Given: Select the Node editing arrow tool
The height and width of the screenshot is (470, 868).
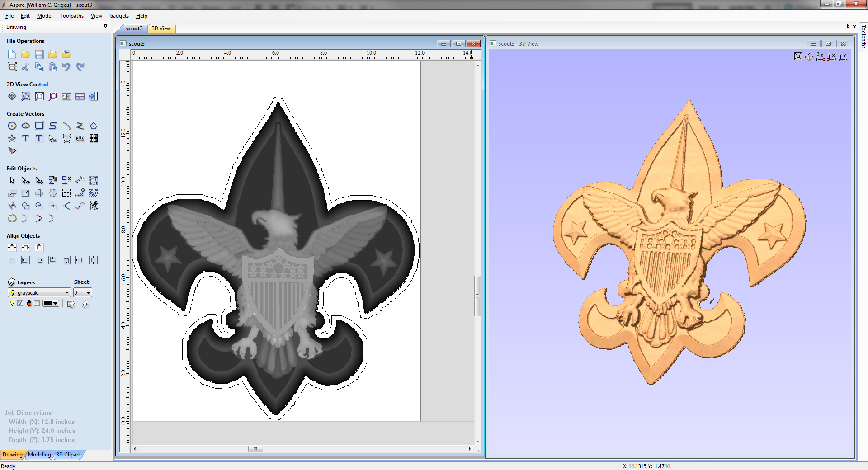Looking at the screenshot, I should [26, 180].
